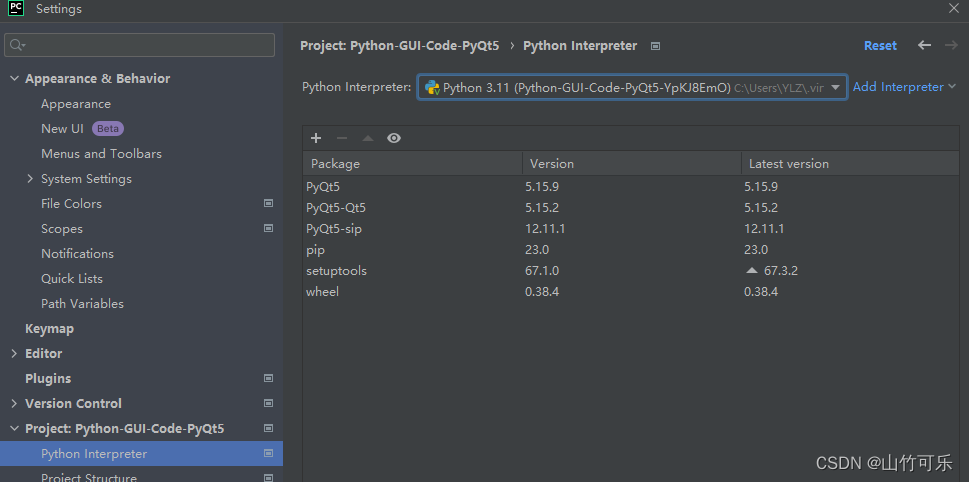Viewport: 969px width, 482px height.
Task: Toggle show early releases eye icon
Action: (x=394, y=138)
